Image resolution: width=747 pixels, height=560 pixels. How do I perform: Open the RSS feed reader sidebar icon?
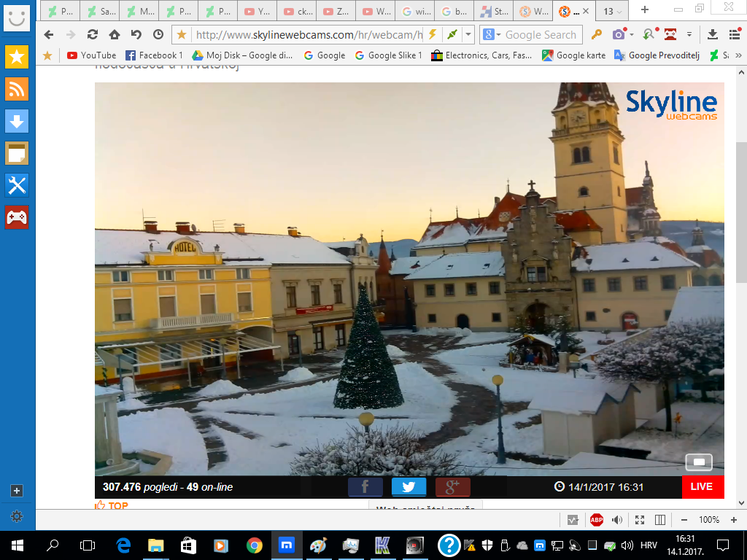tap(17, 88)
